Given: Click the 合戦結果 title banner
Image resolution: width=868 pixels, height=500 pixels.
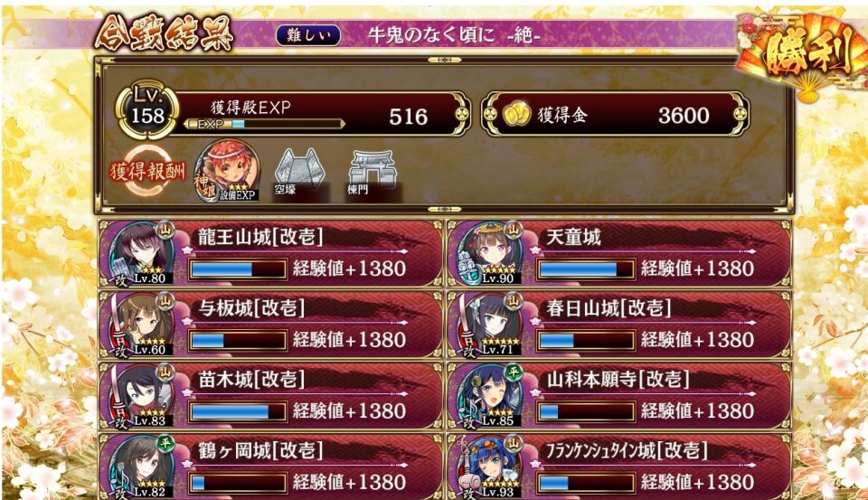Looking at the screenshot, I should (x=164, y=34).
